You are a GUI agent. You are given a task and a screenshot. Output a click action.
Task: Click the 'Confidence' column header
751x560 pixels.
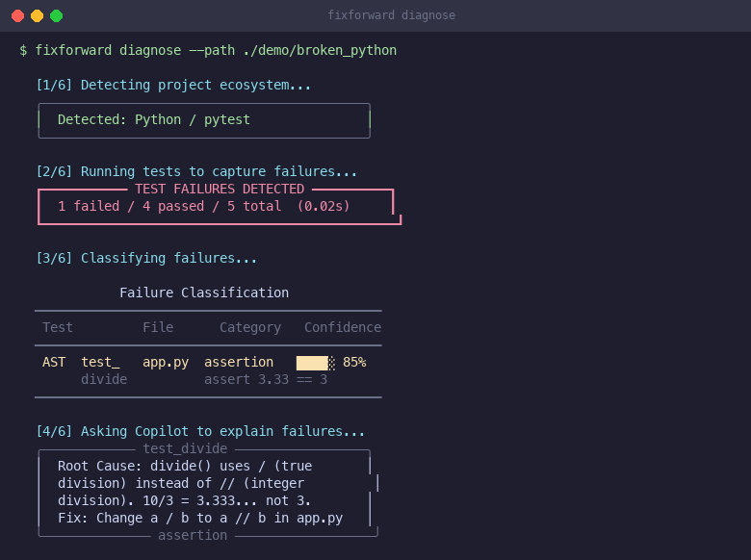point(343,327)
